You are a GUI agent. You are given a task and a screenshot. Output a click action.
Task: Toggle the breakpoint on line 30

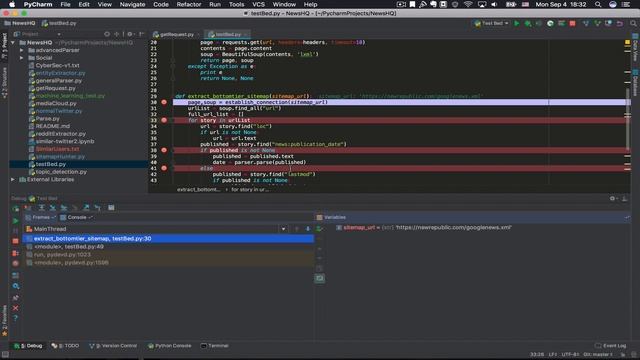pyautogui.click(x=164, y=102)
